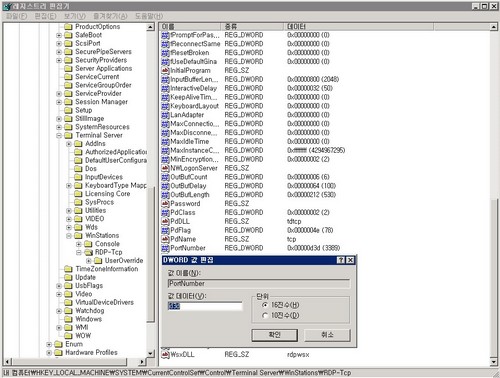500x378 pixels.
Task: Select the DefaultUserConfiguration tree item
Action: (x=116, y=160)
